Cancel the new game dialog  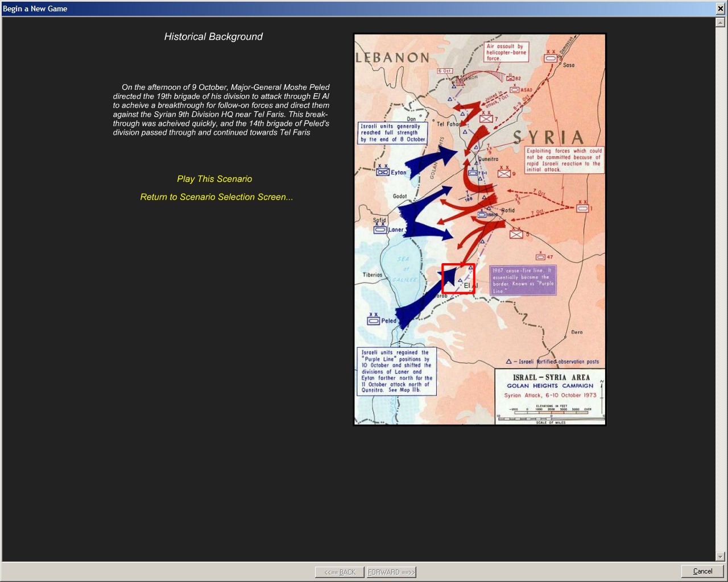coord(702,571)
